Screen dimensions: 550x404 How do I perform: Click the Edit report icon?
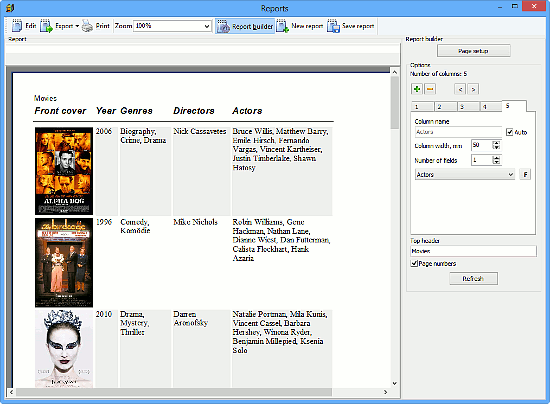(17, 26)
